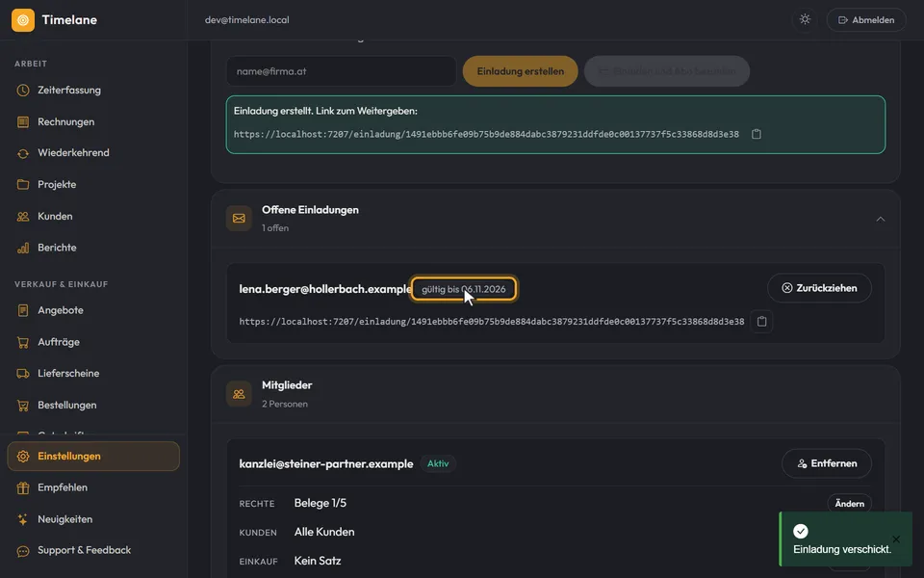Click the cart icon beside Bestellungen
Viewport: 924px width, 578px height.
point(23,406)
